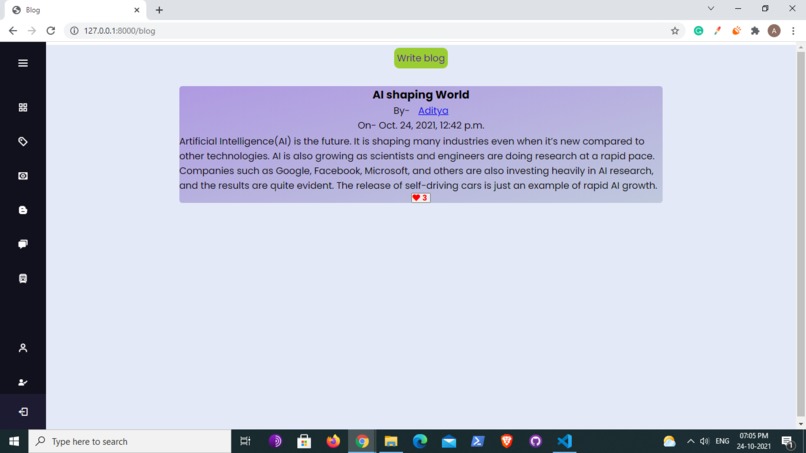This screenshot has height=453, width=806.
Task: Open Microsoft Edge from taskbar
Action: pos(420,441)
